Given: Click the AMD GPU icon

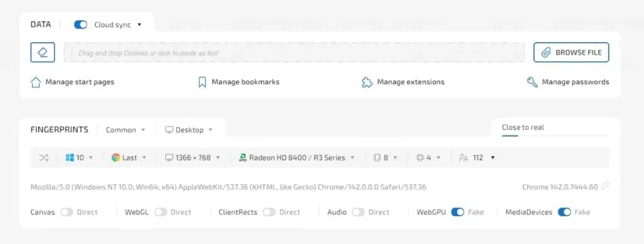Looking at the screenshot, I should [x=243, y=158].
